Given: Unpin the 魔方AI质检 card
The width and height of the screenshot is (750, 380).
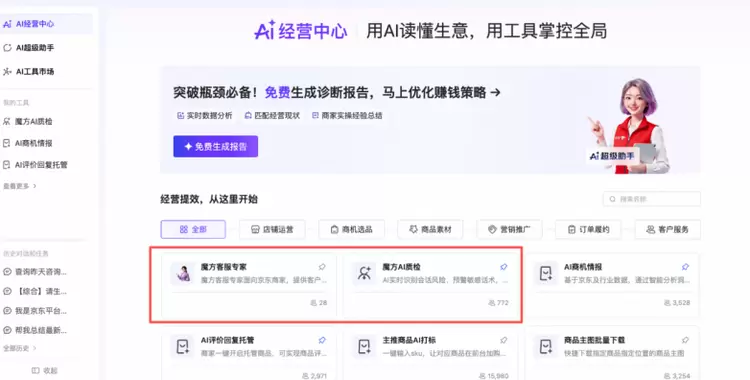Looking at the screenshot, I should [x=504, y=267].
